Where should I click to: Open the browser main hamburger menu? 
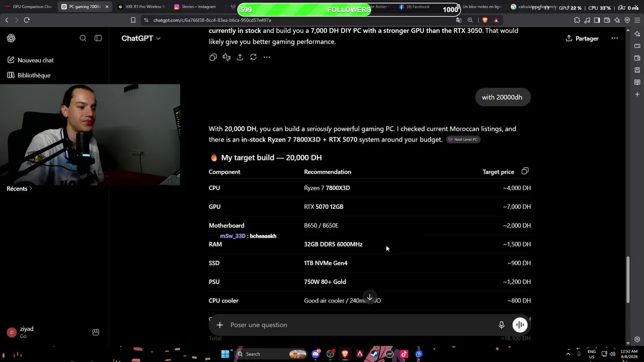pos(637,20)
